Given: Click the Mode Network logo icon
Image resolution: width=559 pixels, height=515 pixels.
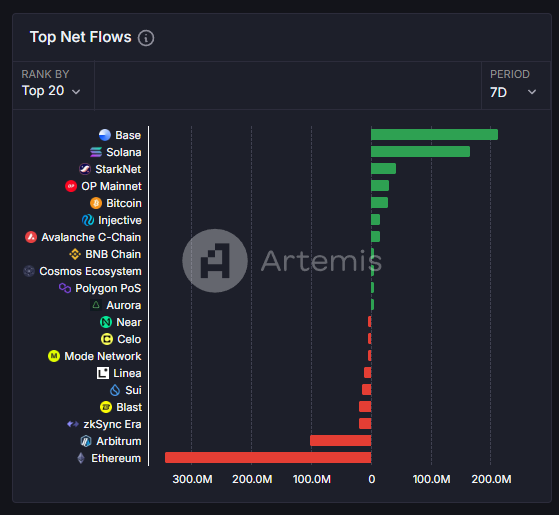Looking at the screenshot, I should (54, 356).
